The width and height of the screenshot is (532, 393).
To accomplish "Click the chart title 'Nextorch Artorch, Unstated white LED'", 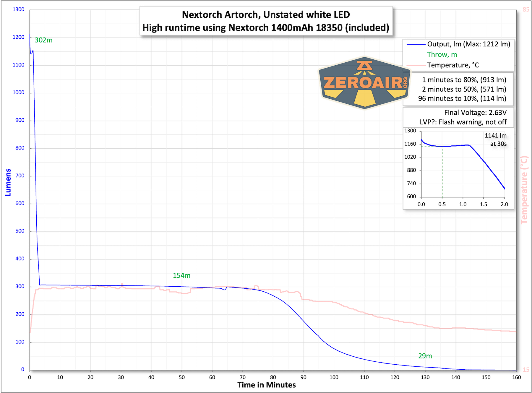I will (266, 14).
